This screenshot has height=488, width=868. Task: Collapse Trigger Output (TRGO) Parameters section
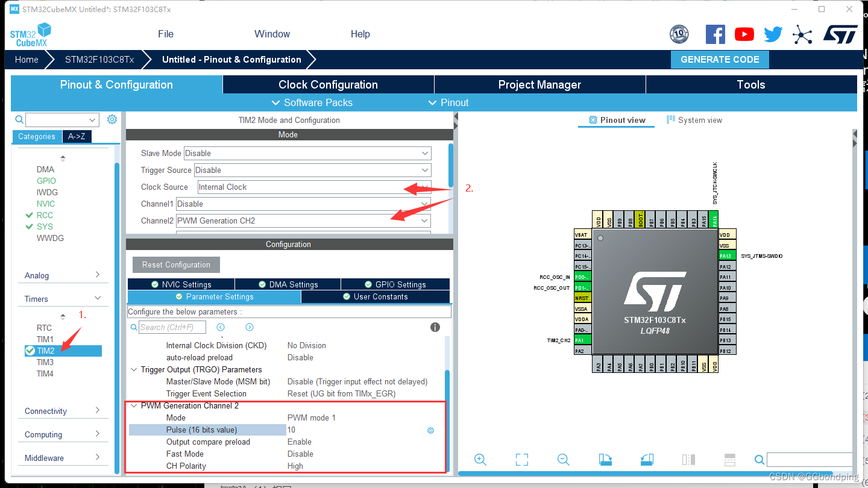(x=134, y=369)
